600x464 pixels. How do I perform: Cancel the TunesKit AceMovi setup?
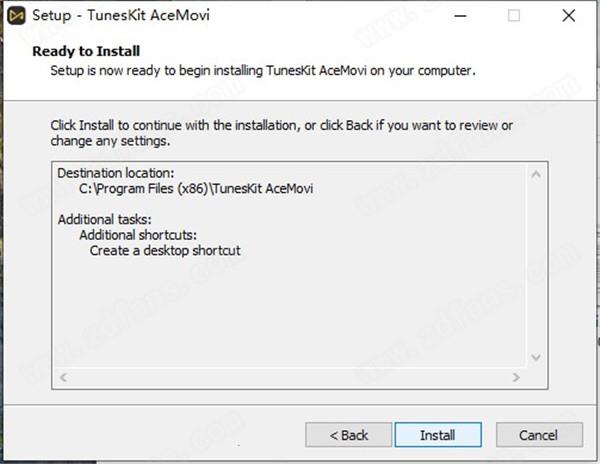point(539,435)
